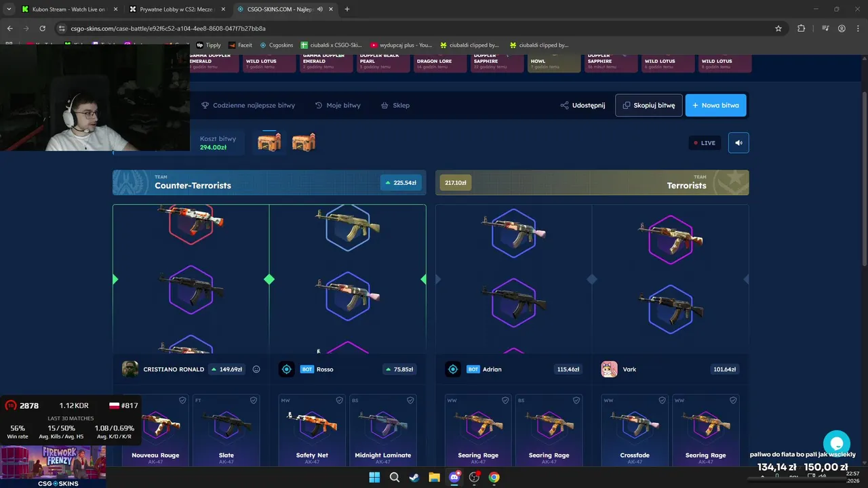Open wydupcaj plus YouTube bookmark
This screenshot has height=488, width=868.
[401, 45]
